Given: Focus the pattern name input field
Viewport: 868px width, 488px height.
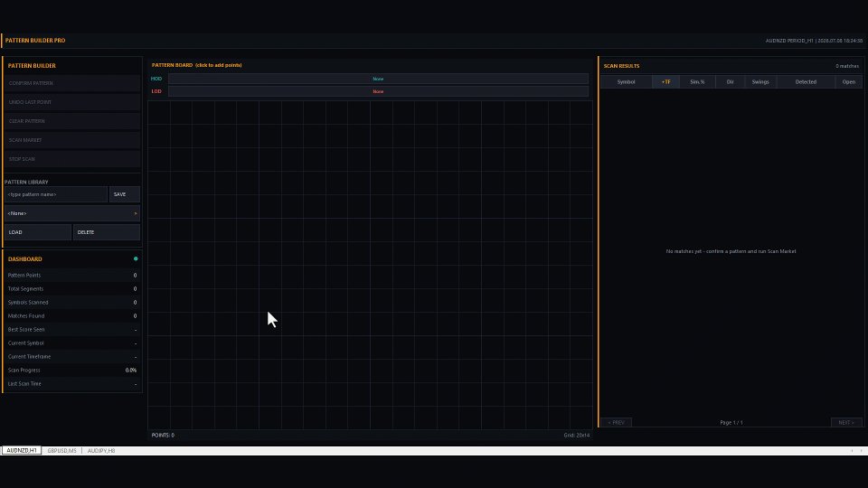Looking at the screenshot, I should click(x=56, y=194).
